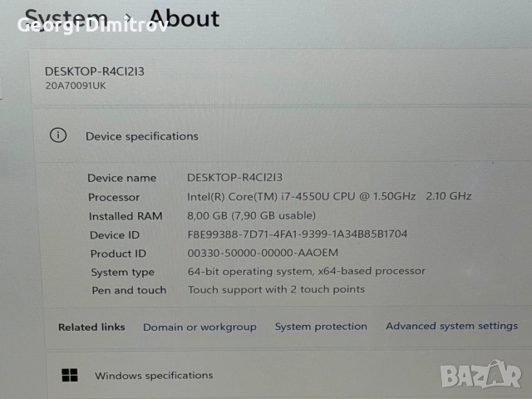The height and width of the screenshot is (399, 532).
Task: Click the Installed RAM label
Action: (x=126, y=216)
